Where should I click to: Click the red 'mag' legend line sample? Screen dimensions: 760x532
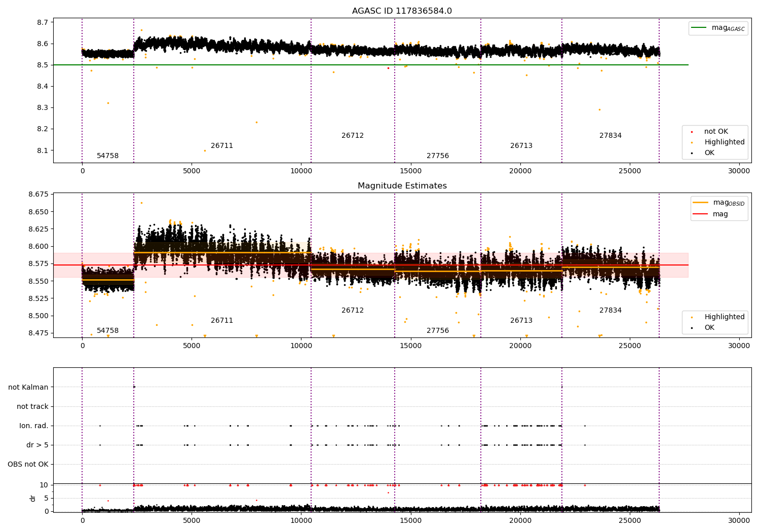pyautogui.click(x=701, y=214)
